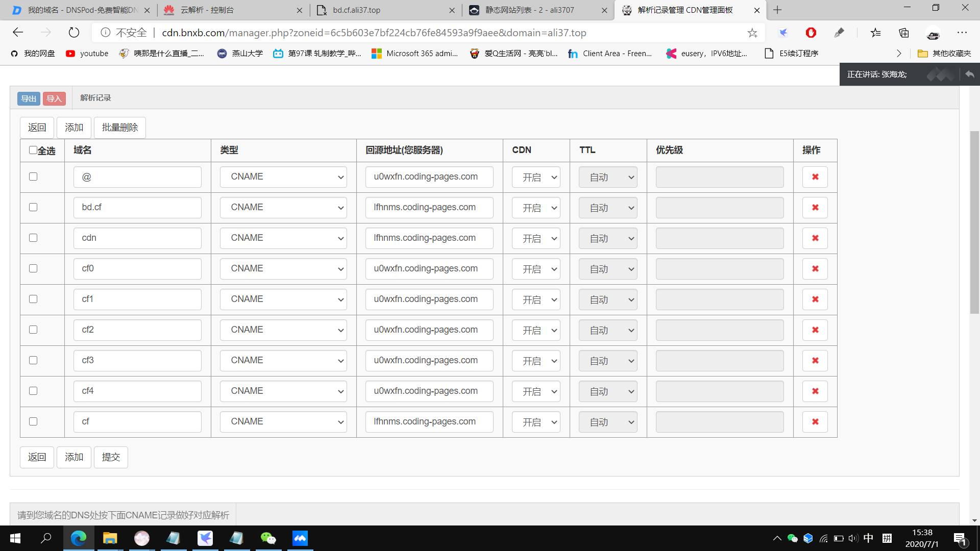Select the checkbox next to cf3 record
Image resolution: width=980 pixels, height=551 pixels.
pyautogui.click(x=33, y=360)
